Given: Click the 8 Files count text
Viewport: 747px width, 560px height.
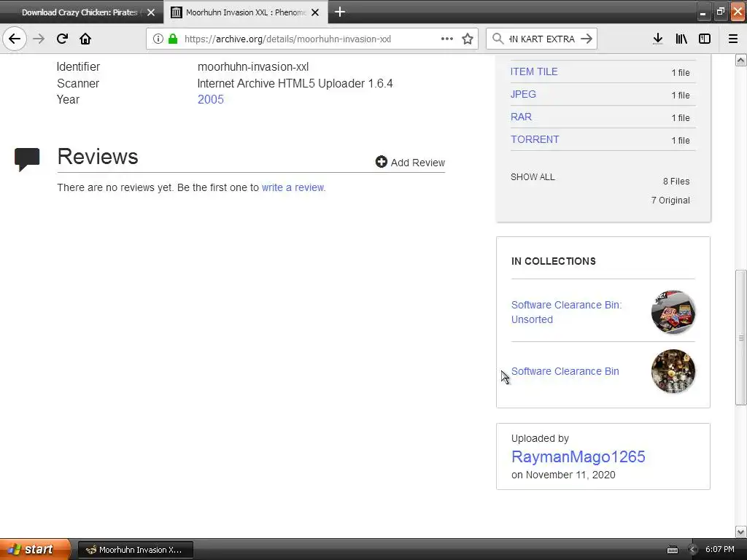Looking at the screenshot, I should click(676, 182).
